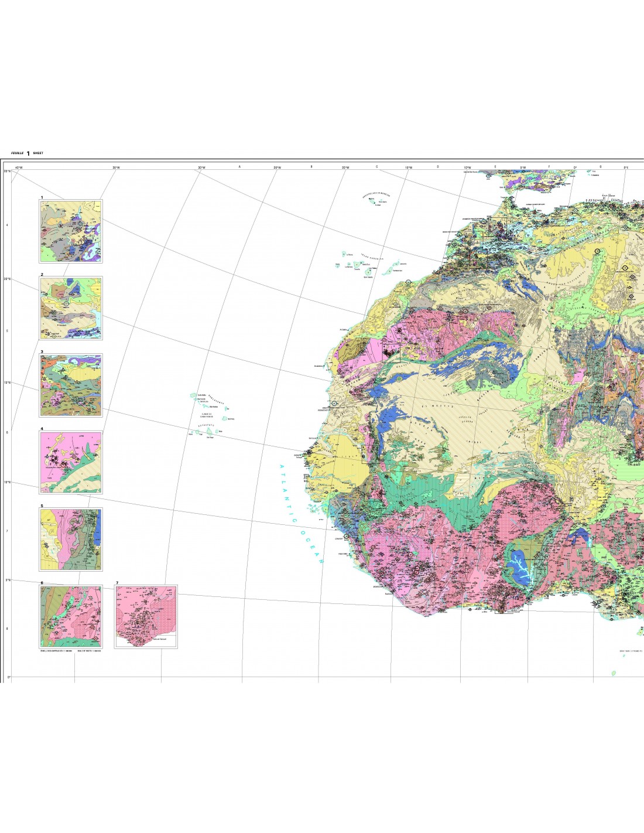Screen dimensions: 644x833
Task: Open inset map 3 thumbnail
Action: pyautogui.click(x=71, y=385)
